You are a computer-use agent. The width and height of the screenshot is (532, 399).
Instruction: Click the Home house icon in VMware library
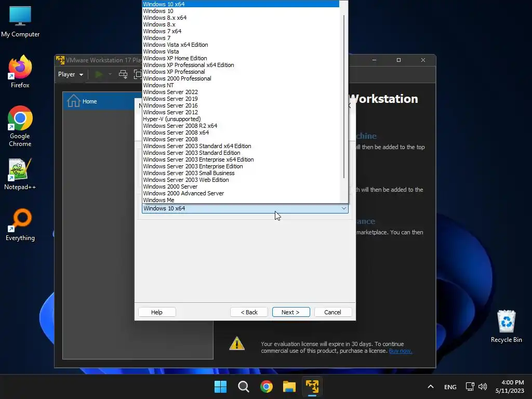73,101
